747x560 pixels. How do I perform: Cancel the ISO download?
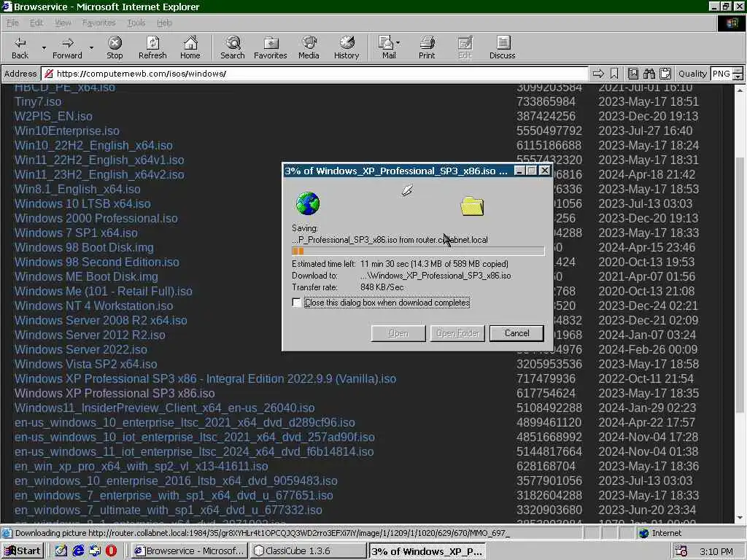516,333
